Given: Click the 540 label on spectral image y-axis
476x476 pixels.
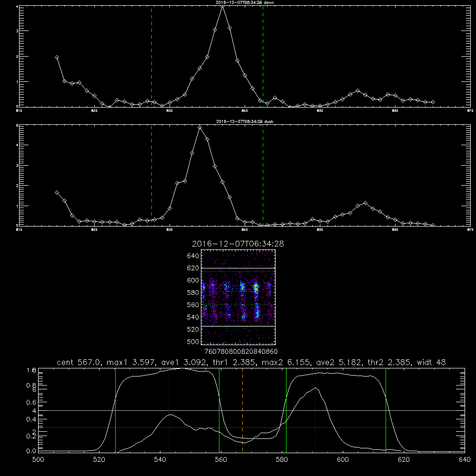Looking at the screenshot, I should coord(193,317).
